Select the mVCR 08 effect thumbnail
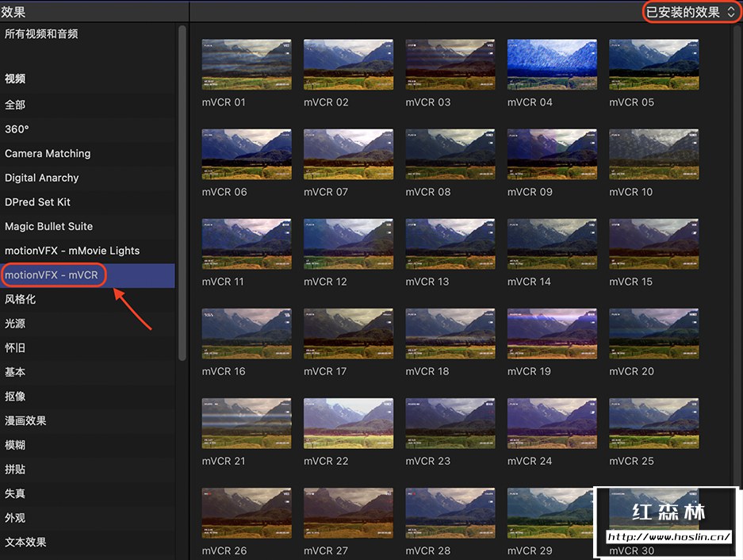 coord(450,154)
